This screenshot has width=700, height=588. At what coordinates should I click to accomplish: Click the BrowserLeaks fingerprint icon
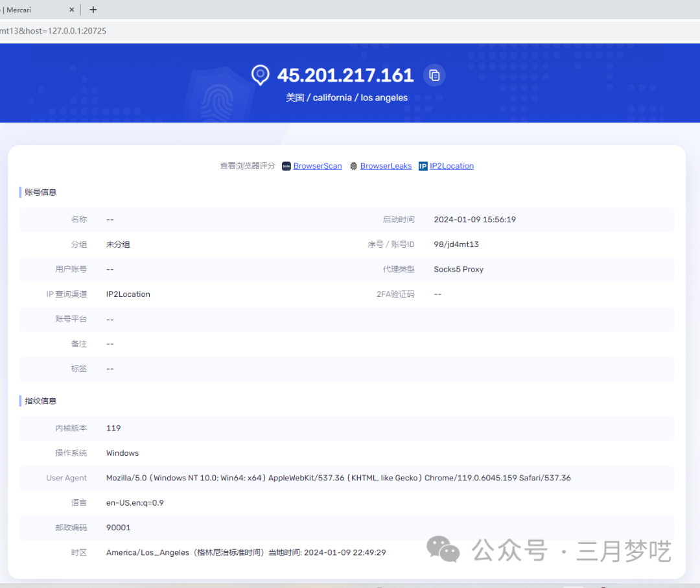(x=354, y=166)
